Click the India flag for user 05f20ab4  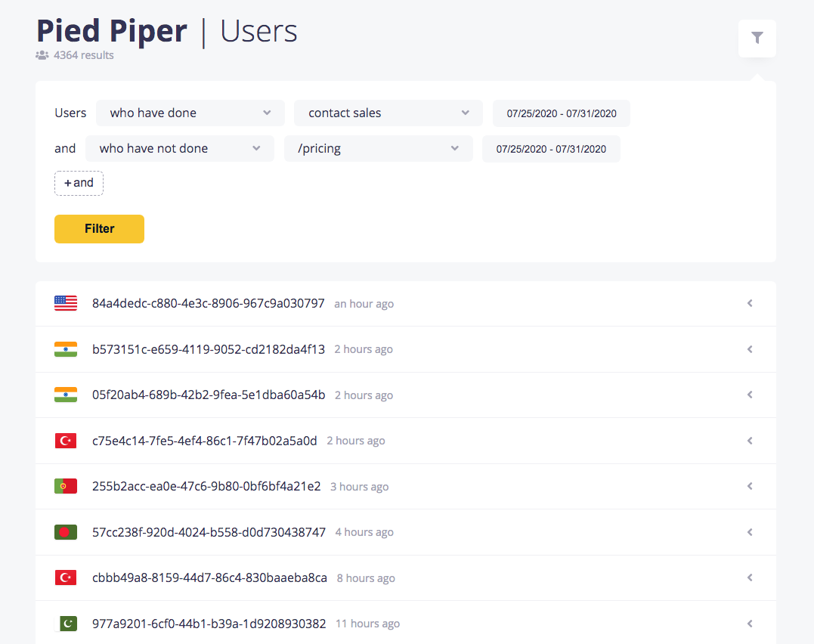[66, 395]
